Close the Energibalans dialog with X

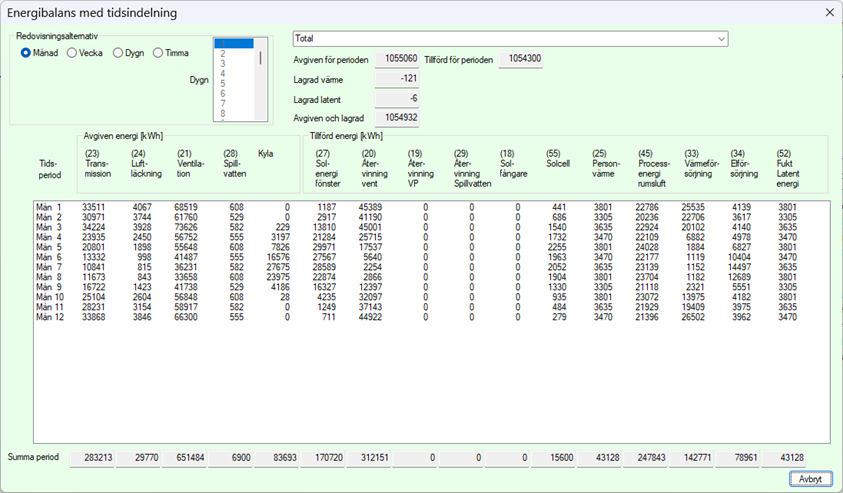coord(828,12)
